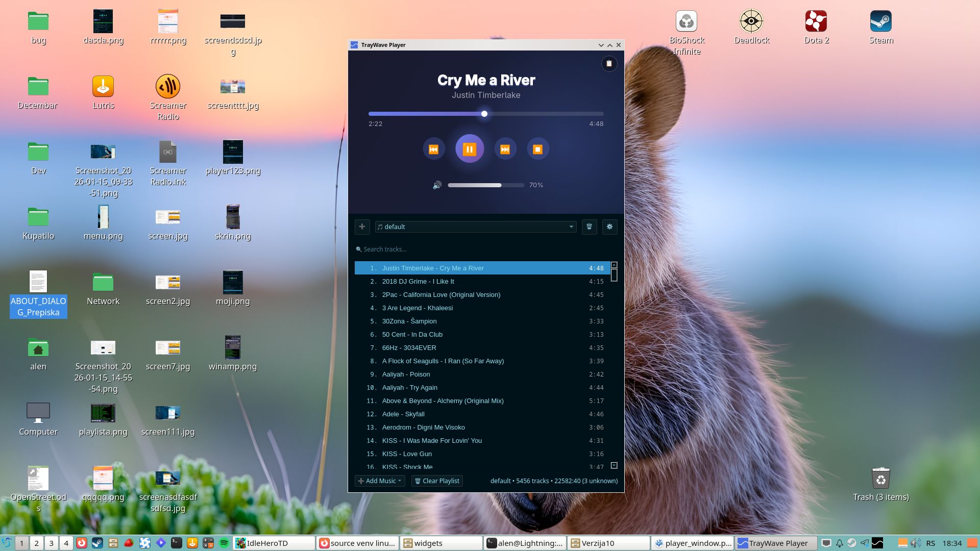Stop playback with the stop button
The height and width of the screenshot is (551, 980).
point(537,149)
